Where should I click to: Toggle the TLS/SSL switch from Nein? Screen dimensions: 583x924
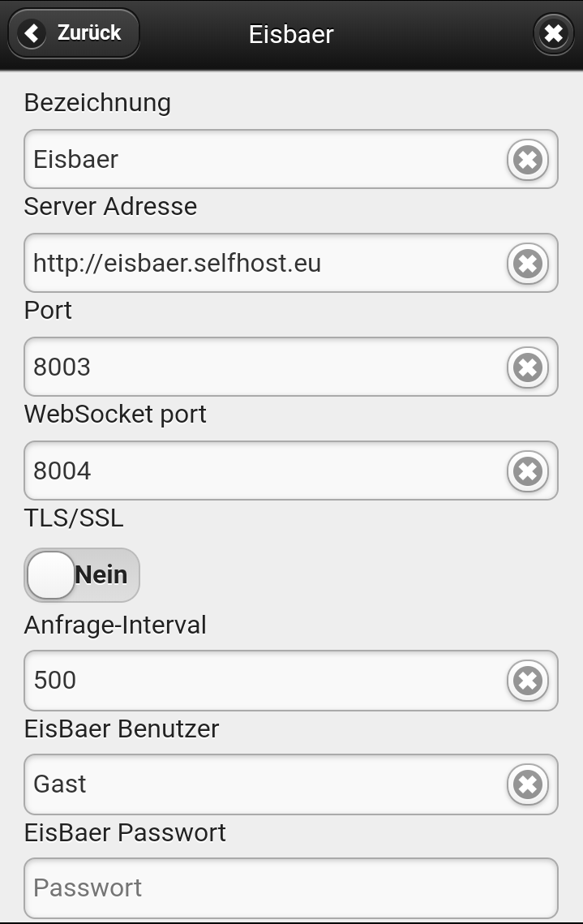[x=82, y=575]
